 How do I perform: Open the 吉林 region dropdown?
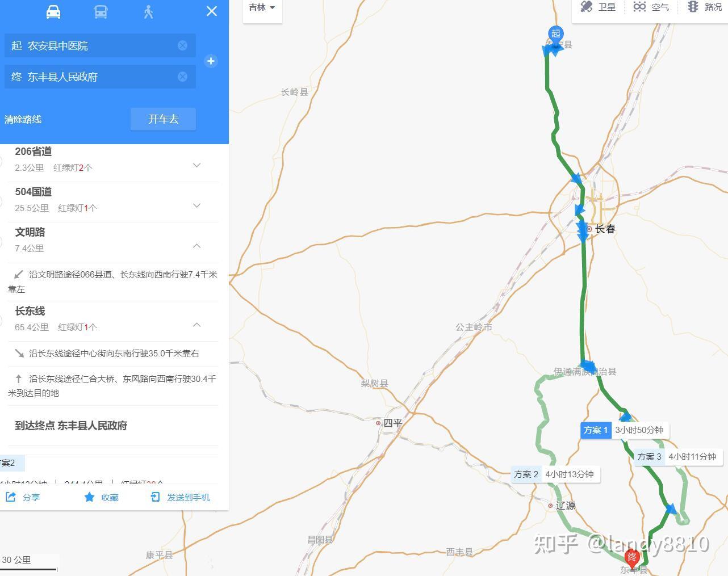262,7
